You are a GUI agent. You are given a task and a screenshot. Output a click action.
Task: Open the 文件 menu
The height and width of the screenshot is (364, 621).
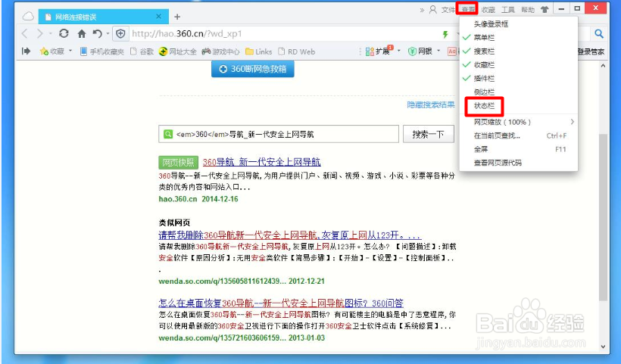(x=448, y=10)
